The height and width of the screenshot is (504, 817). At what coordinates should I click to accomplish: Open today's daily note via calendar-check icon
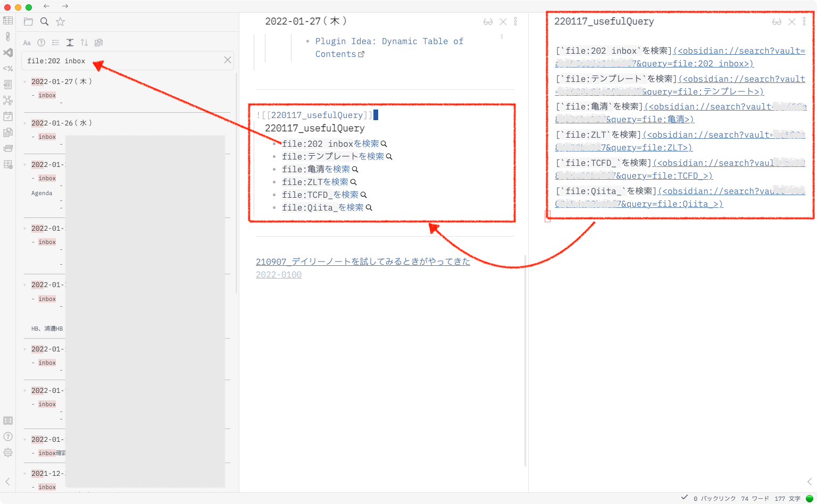pyautogui.click(x=8, y=116)
